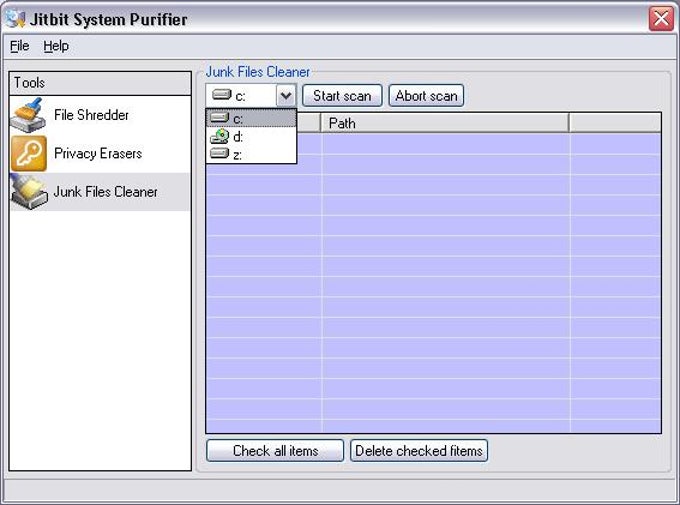This screenshot has height=505, width=680.
Task: Select File Shredder tool label
Action: coord(92,115)
